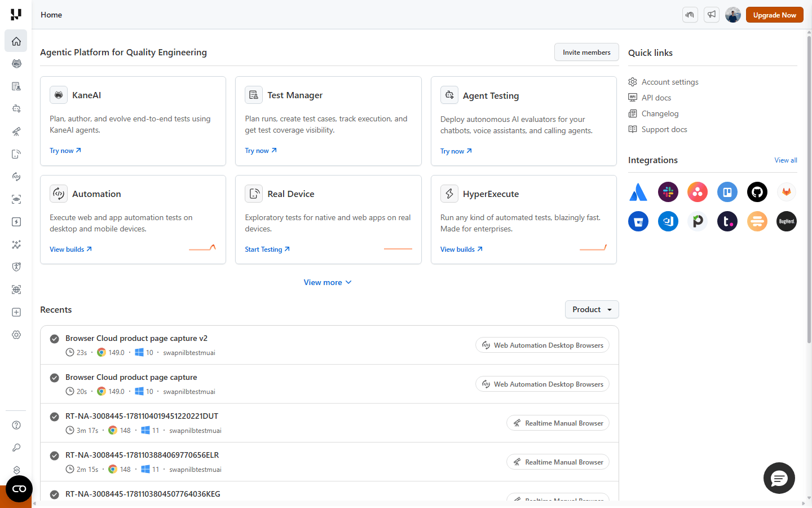Click the Invite members button
Screen dimensions: 812x508
click(586, 52)
